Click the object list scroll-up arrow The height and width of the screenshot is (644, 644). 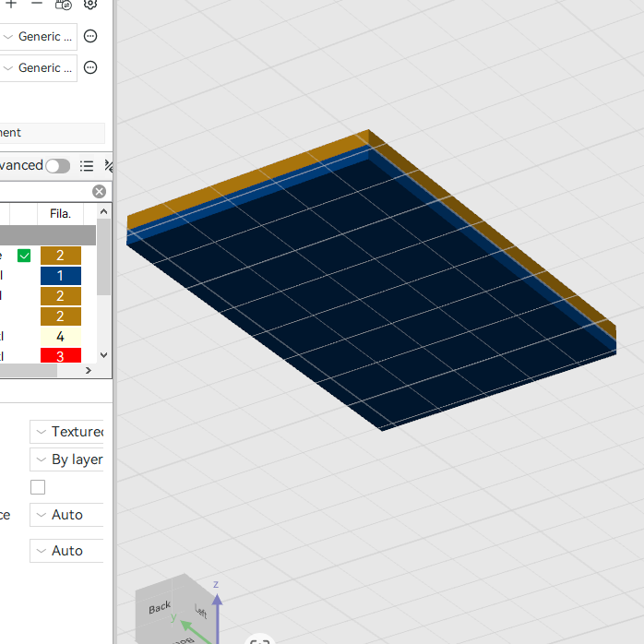[x=104, y=211]
